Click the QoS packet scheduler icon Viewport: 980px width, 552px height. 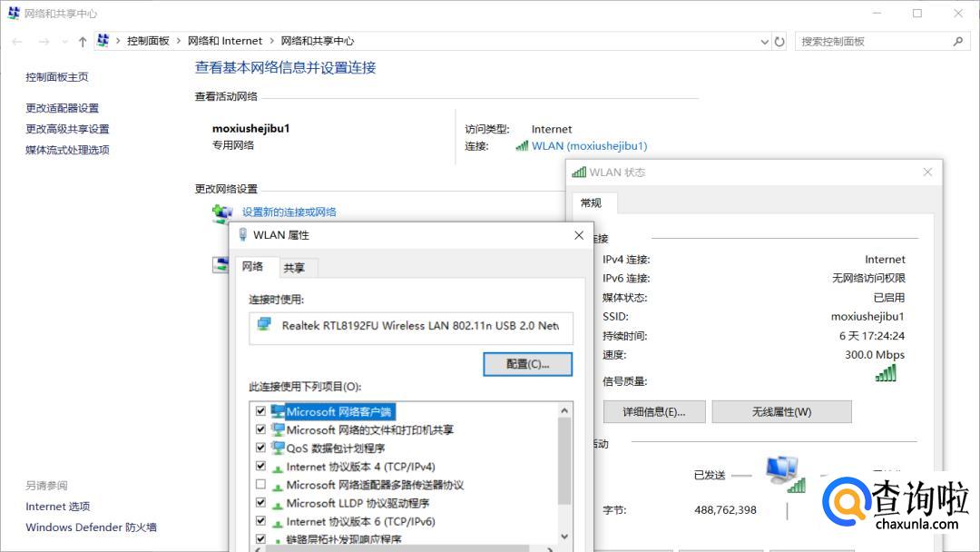pyautogui.click(x=279, y=448)
